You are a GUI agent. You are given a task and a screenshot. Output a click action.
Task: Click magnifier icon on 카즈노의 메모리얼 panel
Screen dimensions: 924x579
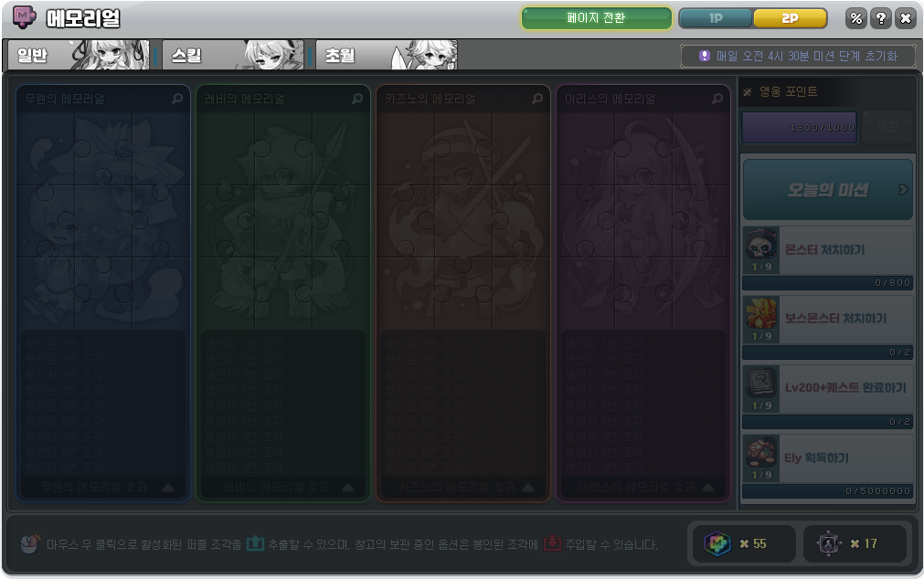(537, 99)
